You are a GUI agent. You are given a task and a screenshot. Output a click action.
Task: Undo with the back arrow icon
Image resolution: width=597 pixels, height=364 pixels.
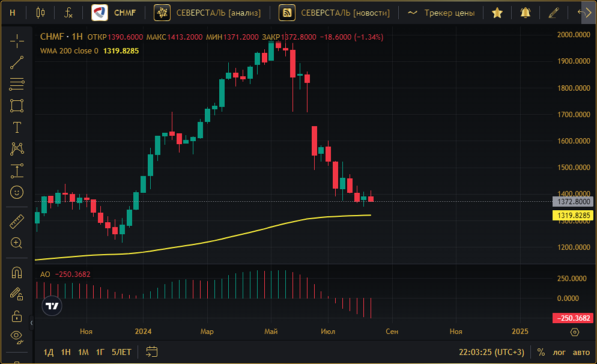coord(582,13)
